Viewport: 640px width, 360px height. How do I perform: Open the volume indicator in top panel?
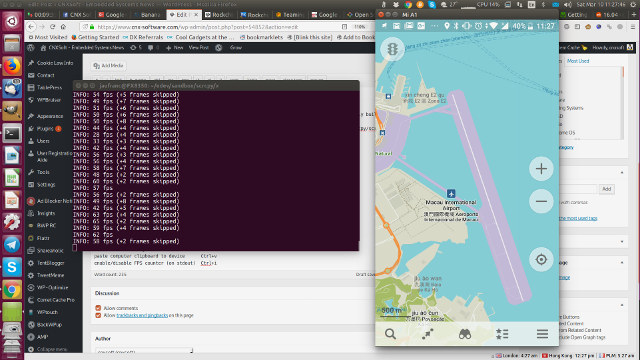[568, 4]
